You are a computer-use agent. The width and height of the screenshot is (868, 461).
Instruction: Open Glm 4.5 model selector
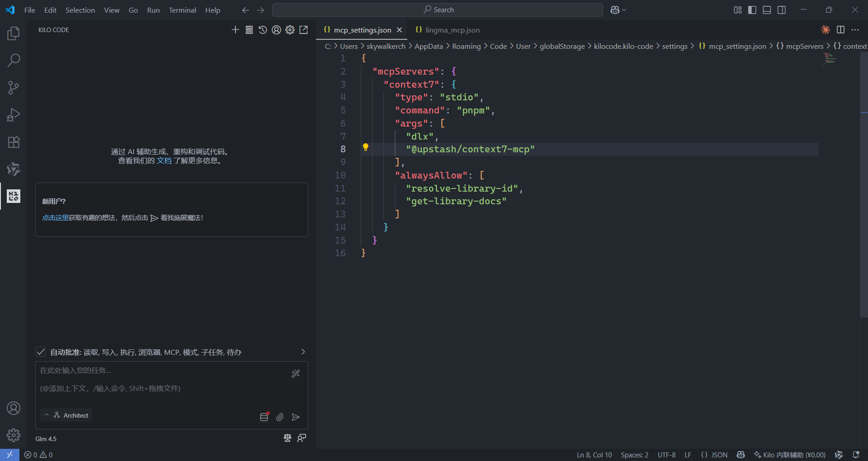46,439
